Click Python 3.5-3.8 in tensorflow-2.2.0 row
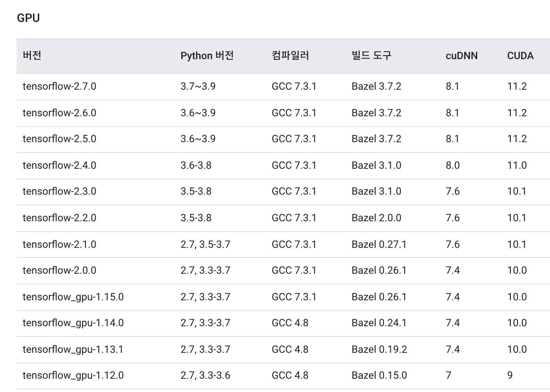 196,218
